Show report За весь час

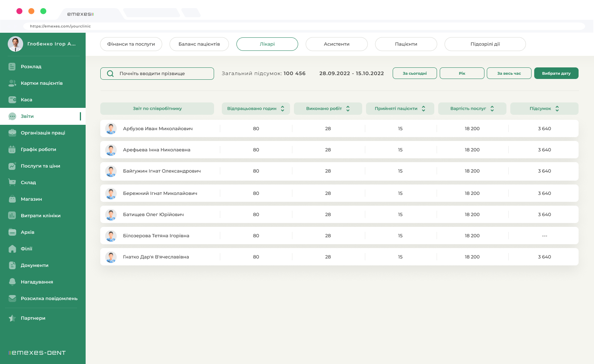(509, 73)
